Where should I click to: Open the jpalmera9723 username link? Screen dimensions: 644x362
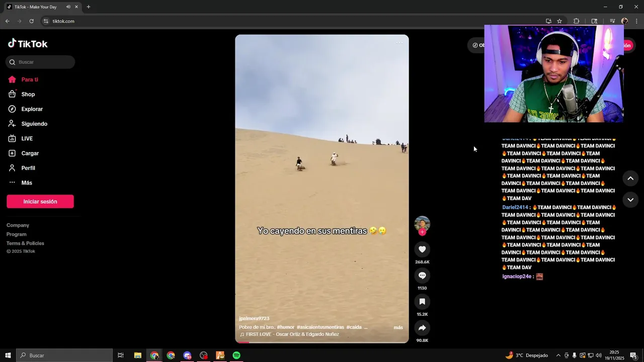pos(254,319)
